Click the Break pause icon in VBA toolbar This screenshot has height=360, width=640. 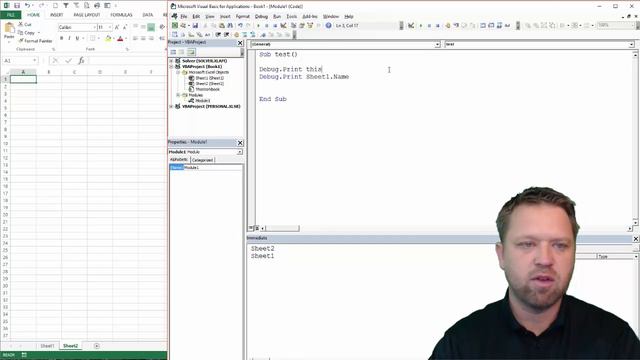point(267,26)
